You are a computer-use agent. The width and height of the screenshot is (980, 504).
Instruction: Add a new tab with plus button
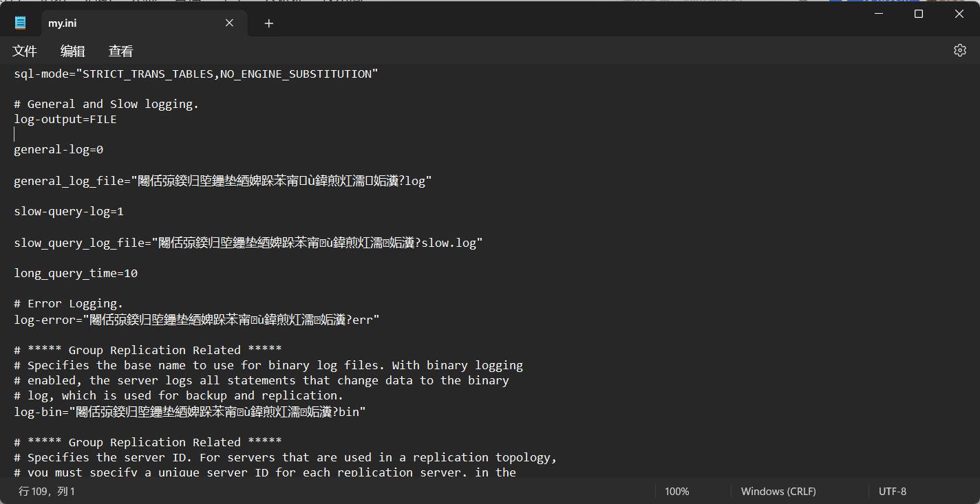point(268,23)
